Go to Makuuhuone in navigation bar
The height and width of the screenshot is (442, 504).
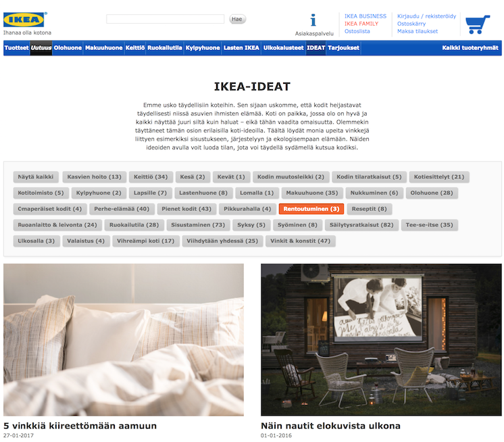[103, 48]
